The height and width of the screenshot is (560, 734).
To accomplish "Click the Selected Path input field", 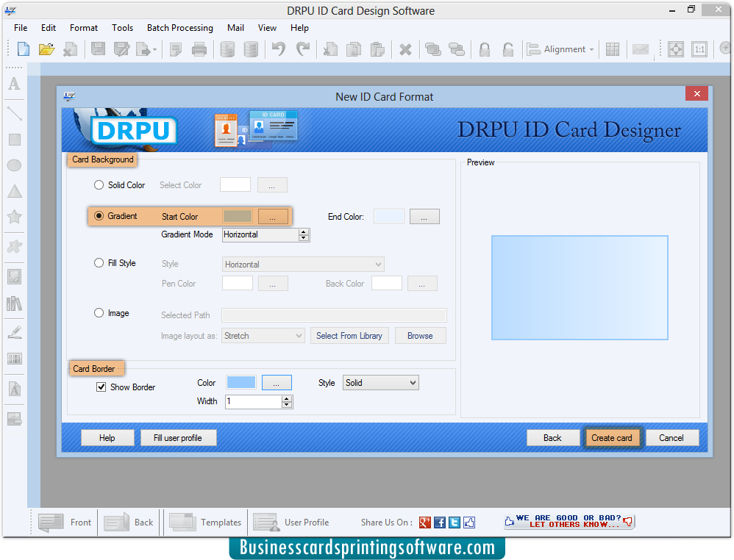I will pyautogui.click(x=334, y=315).
